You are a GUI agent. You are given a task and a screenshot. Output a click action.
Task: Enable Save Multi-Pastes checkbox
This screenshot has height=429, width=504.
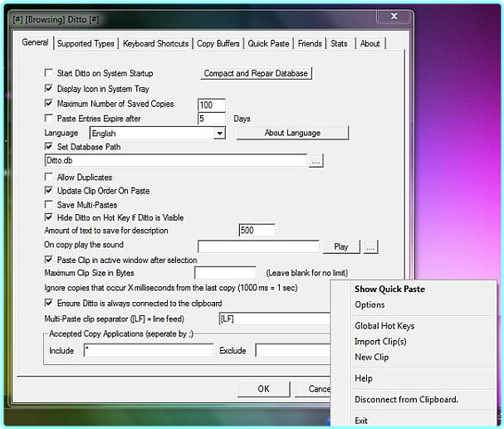point(48,205)
